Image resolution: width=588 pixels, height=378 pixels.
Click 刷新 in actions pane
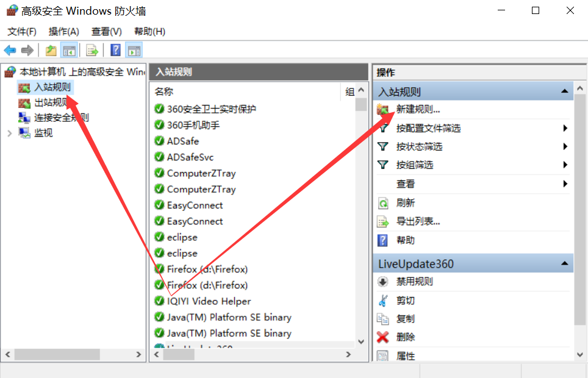coord(406,203)
